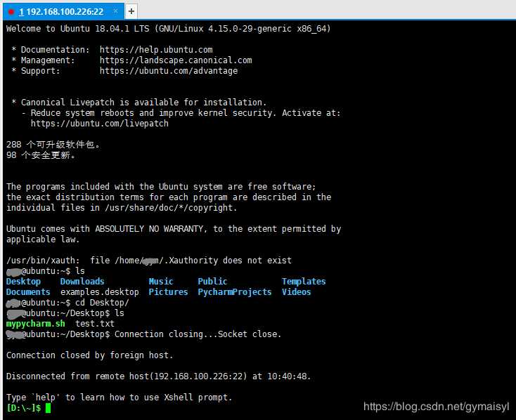Click the Welcome to Ubuntu 18.04.1 LTS line
The width and height of the screenshot is (516, 420).
168,29
